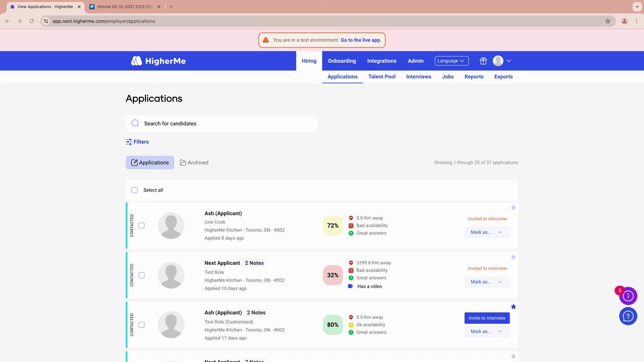The width and height of the screenshot is (644, 362).
Task: Open Chrome menu three dots
Action: pos(637,21)
